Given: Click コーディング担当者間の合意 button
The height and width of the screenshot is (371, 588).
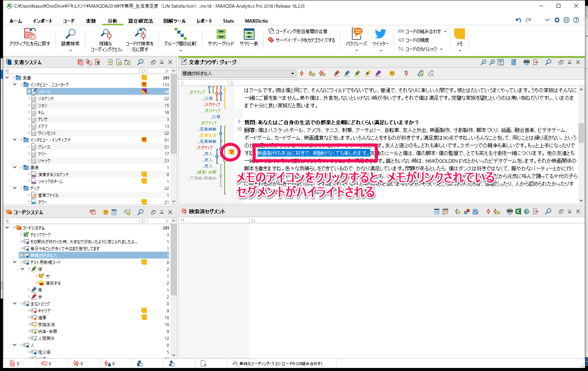Looking at the screenshot, I should click(297, 31).
